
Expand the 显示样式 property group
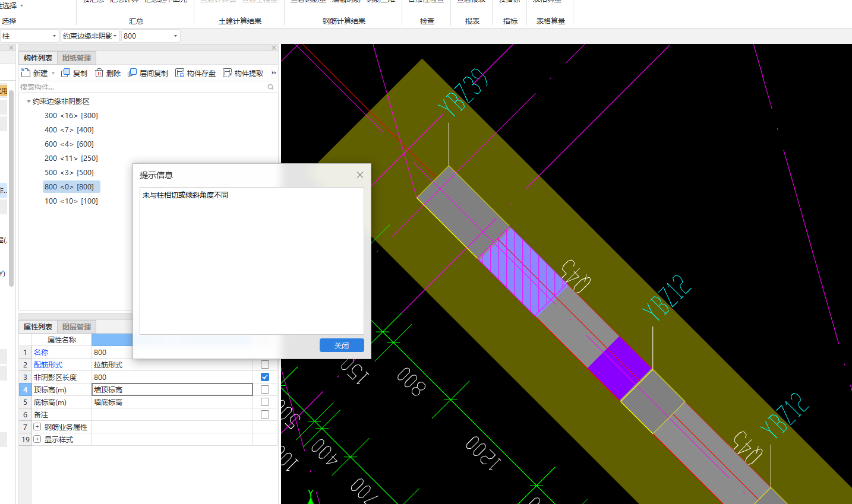(37, 439)
